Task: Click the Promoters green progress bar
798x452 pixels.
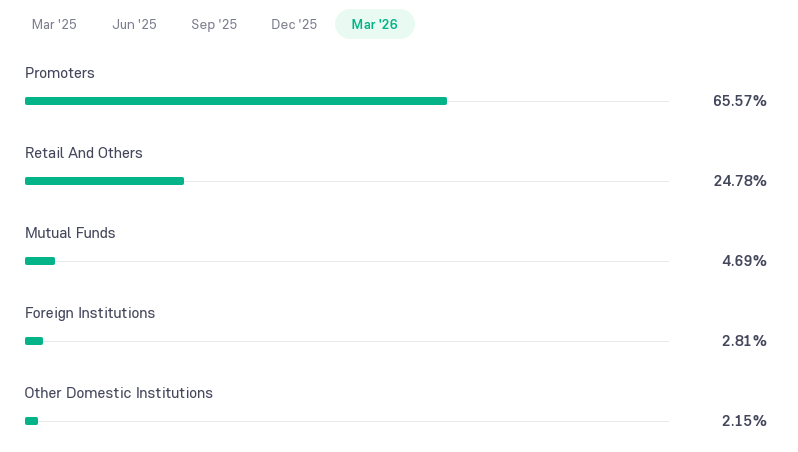Action: pos(236,101)
